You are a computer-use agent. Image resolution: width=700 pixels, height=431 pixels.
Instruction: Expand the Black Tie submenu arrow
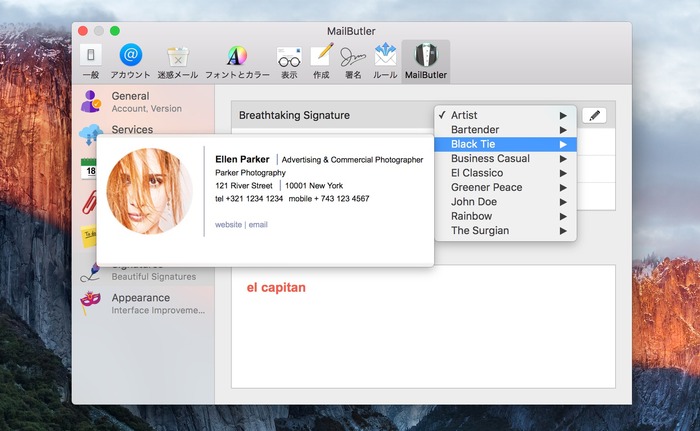click(x=563, y=144)
